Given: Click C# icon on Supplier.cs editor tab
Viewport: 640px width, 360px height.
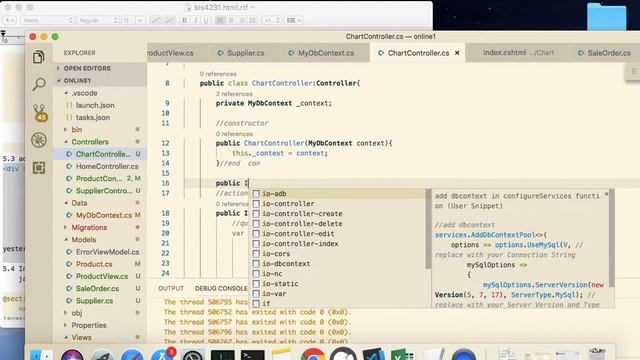Looking at the screenshot, I should click(x=220, y=53).
